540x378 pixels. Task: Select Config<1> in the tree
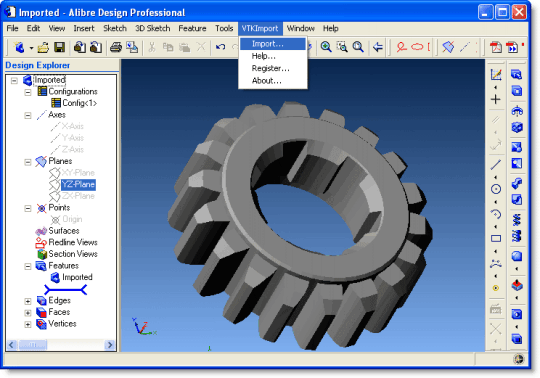click(80, 103)
